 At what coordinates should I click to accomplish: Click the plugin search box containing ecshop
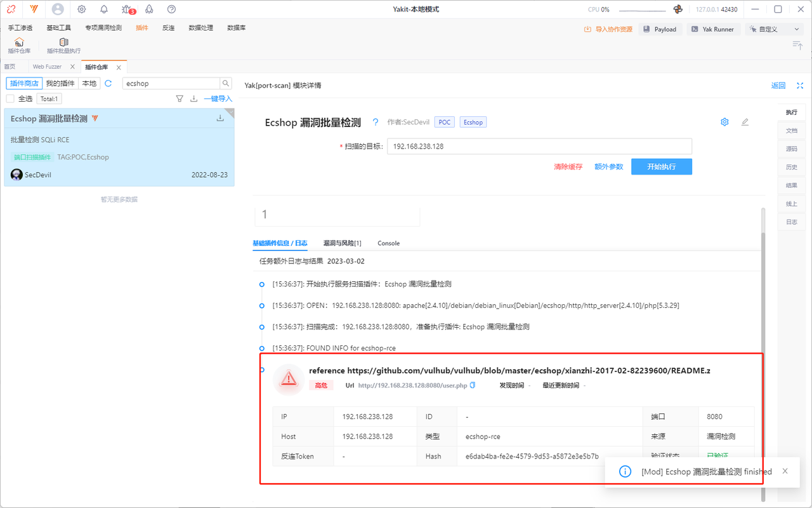coord(171,83)
